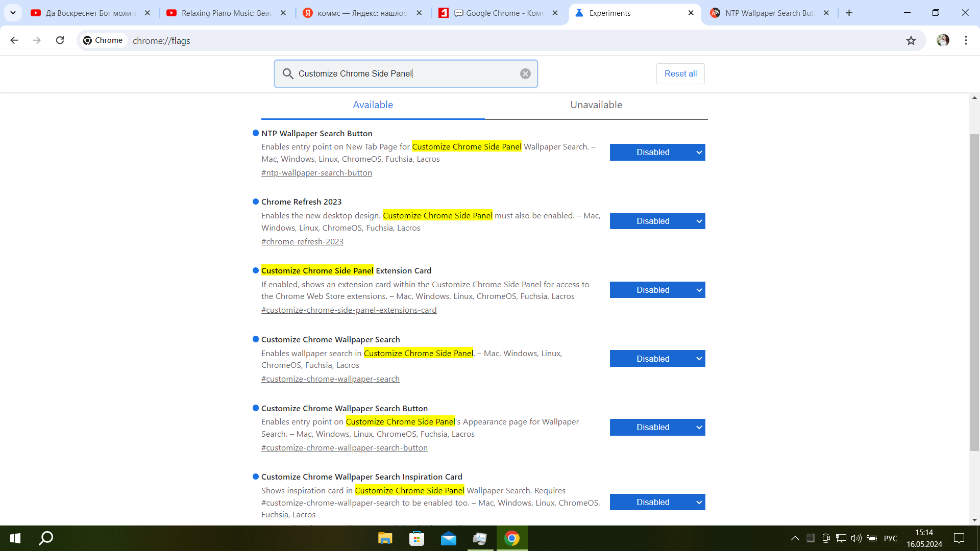The height and width of the screenshot is (551, 980).
Task: Click Customize Chrome Wallpaper Search Inspiration Card heading
Action: click(x=361, y=477)
